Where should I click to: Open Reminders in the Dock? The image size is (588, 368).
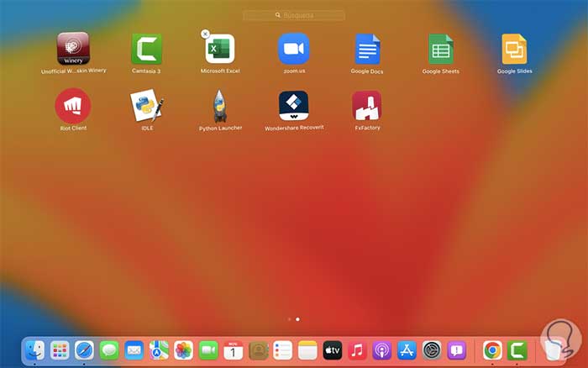(x=283, y=350)
